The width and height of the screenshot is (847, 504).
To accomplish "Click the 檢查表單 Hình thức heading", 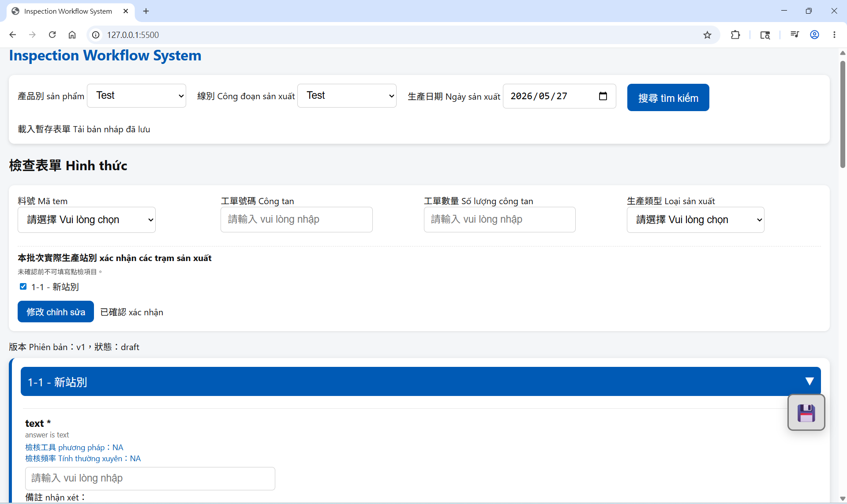I will click(68, 165).
